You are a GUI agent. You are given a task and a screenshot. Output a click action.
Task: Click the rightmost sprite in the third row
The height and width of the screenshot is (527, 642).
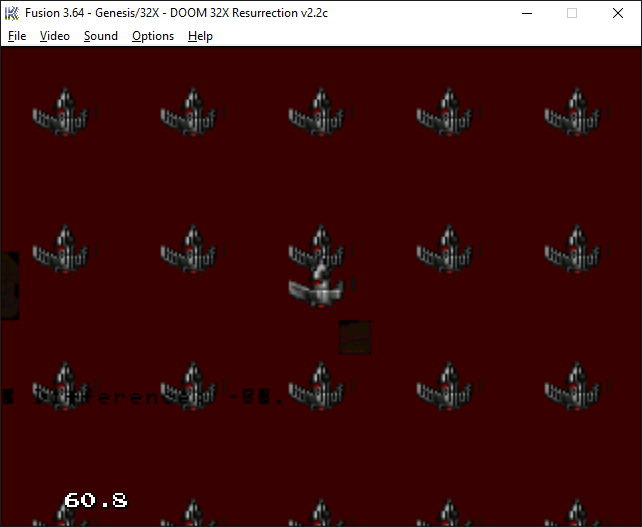click(x=573, y=386)
